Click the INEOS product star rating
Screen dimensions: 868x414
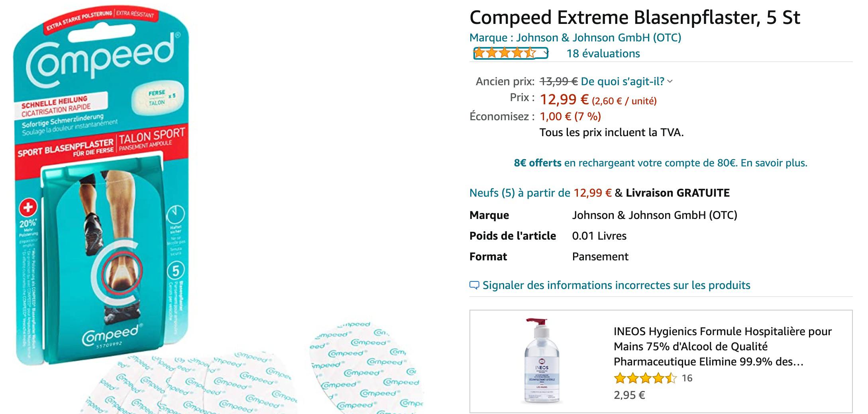coord(645,378)
